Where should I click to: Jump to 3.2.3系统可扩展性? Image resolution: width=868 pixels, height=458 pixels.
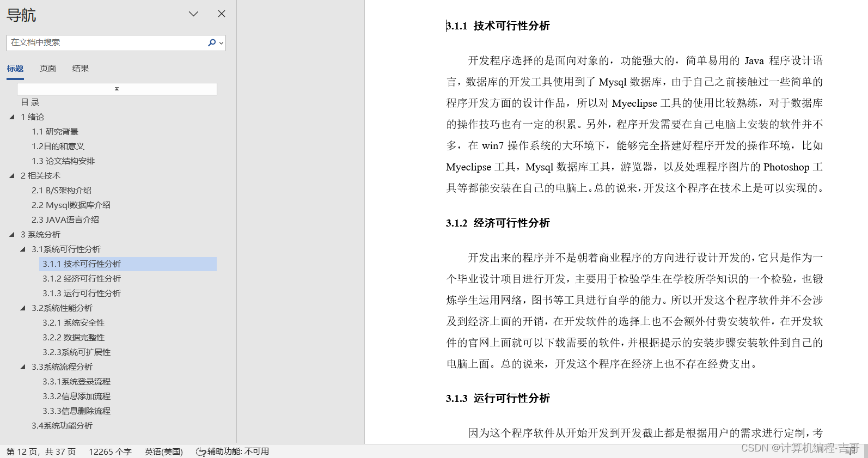coord(77,352)
